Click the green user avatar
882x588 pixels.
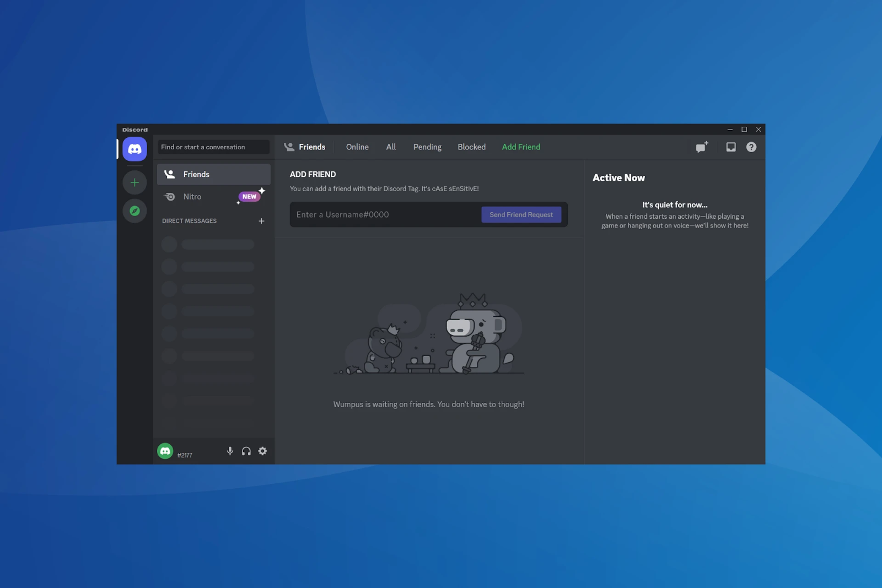(165, 451)
